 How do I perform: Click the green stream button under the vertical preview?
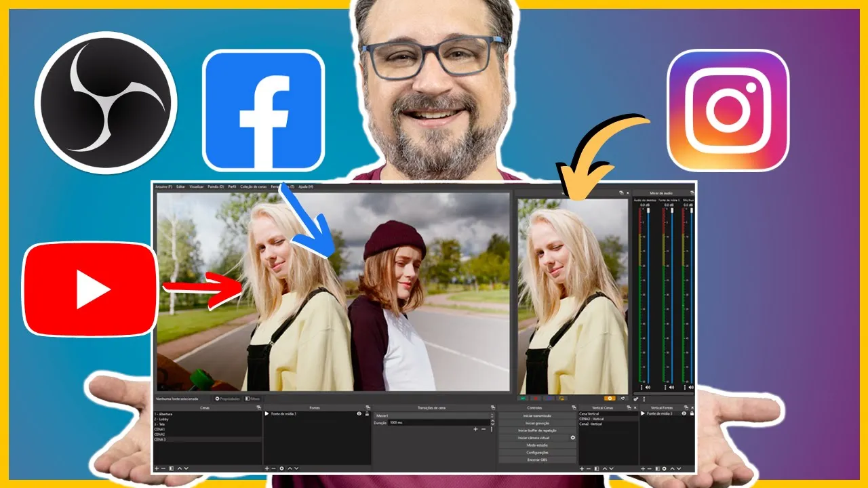(523, 399)
